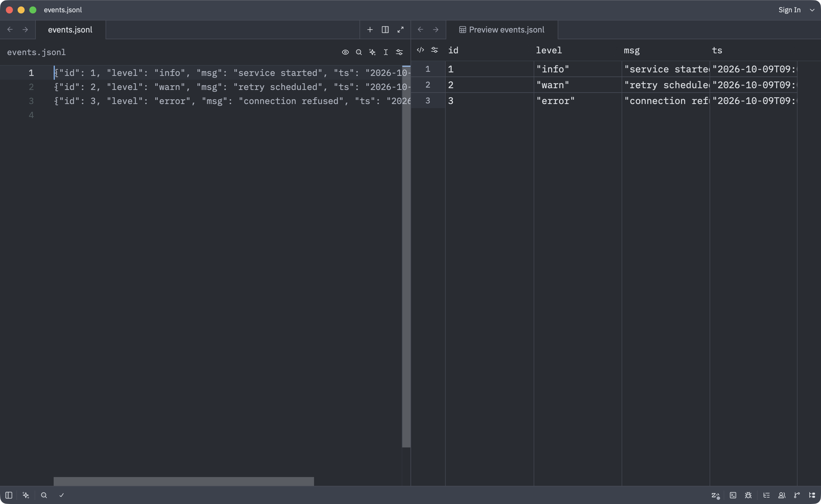Screen dimensions: 821x504
Task: Toggle the terminal panel in status bar
Action: coord(733,495)
